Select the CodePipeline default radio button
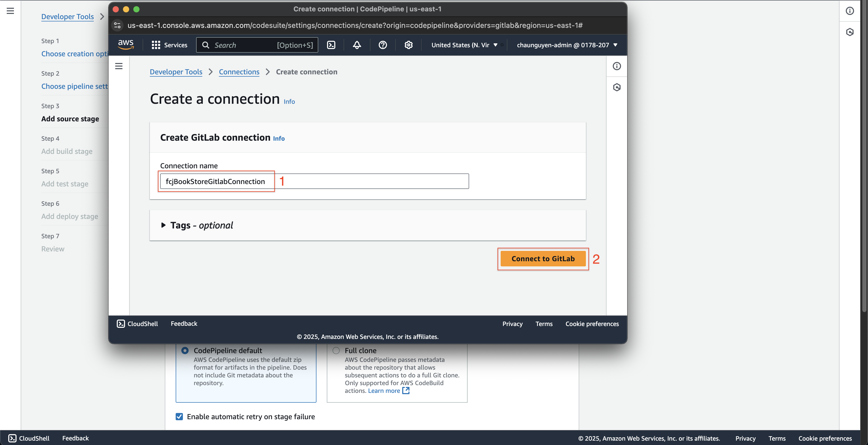 185,350
